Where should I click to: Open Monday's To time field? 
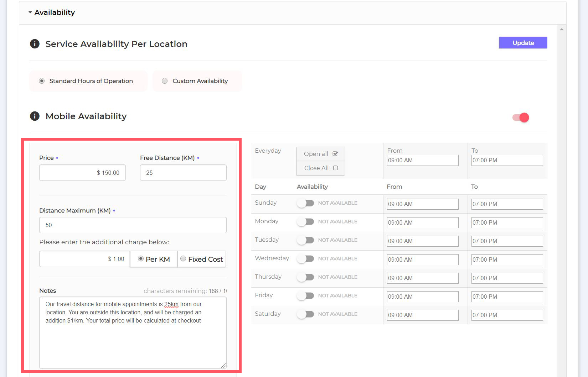click(507, 223)
